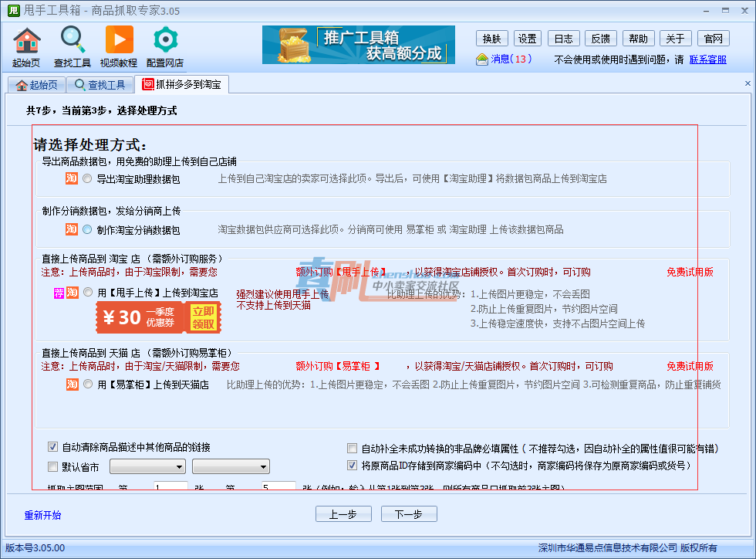Click the 抓取主图范围 start field showing 1
This screenshot has height=559, width=756.
(x=170, y=486)
